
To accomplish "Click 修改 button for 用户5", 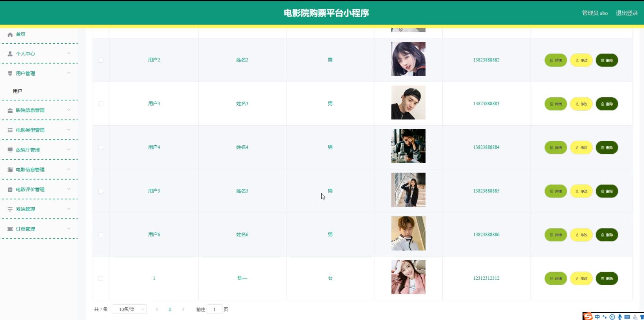I will 581,192.
